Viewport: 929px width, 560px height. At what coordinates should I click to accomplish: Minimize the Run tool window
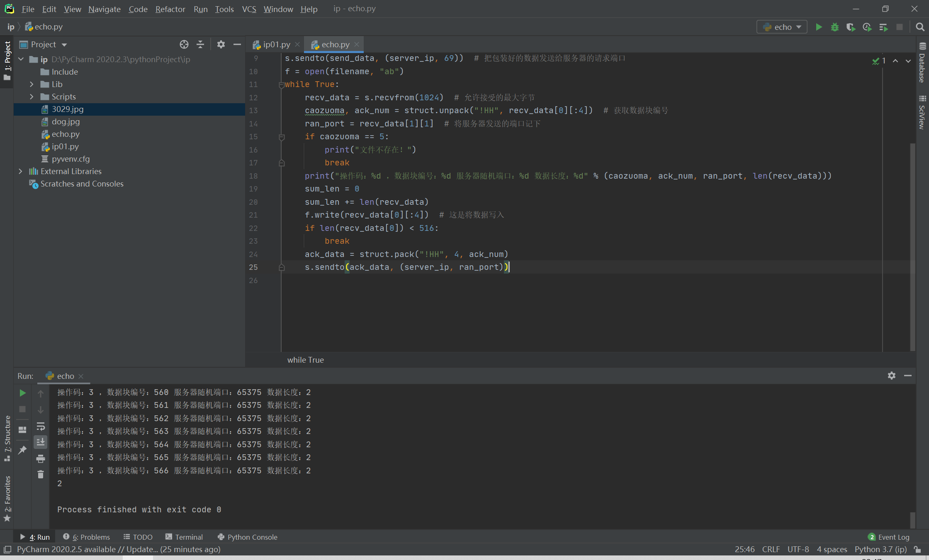point(908,376)
